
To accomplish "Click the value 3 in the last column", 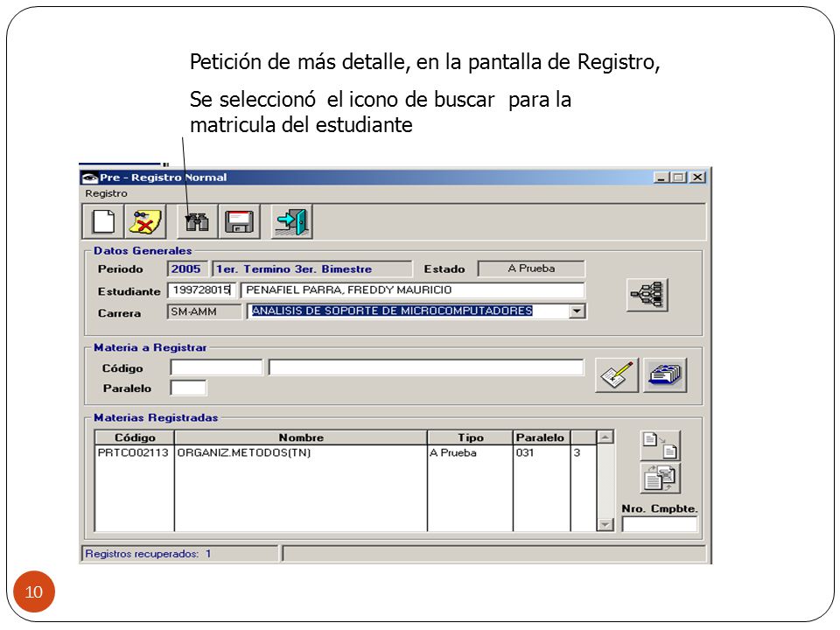I will 577,452.
